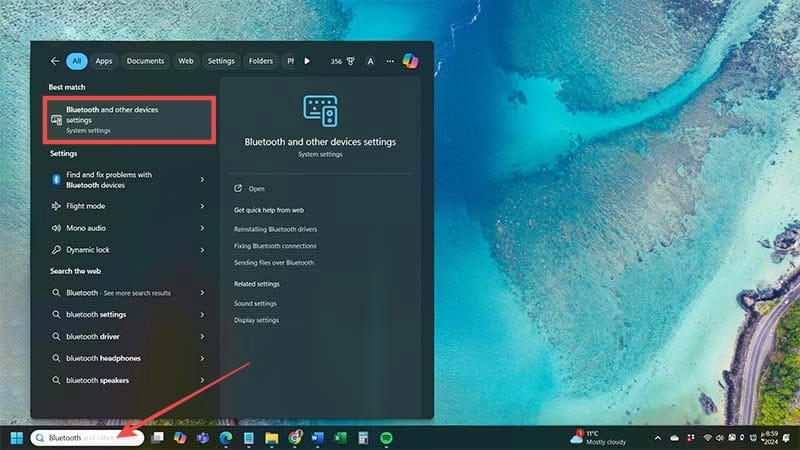This screenshot has width=800, height=450.
Task: Click the Windows Start button
Action: pyautogui.click(x=17, y=438)
